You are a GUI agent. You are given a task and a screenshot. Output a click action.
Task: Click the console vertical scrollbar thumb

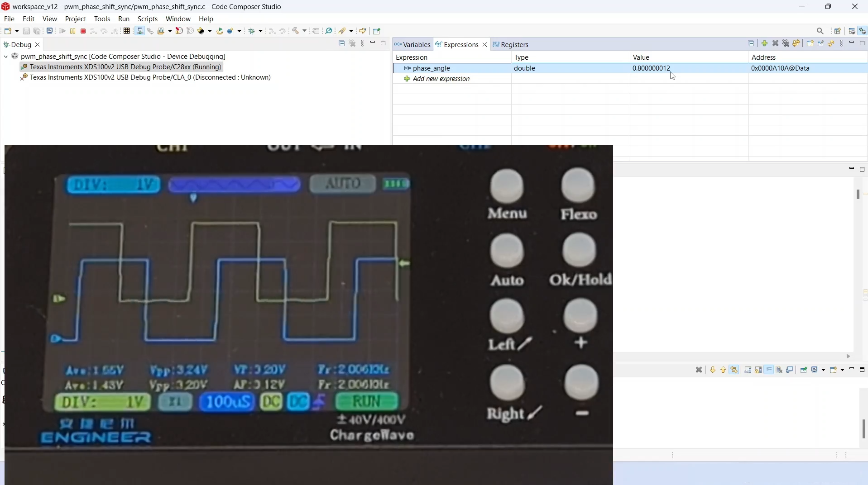(x=863, y=428)
